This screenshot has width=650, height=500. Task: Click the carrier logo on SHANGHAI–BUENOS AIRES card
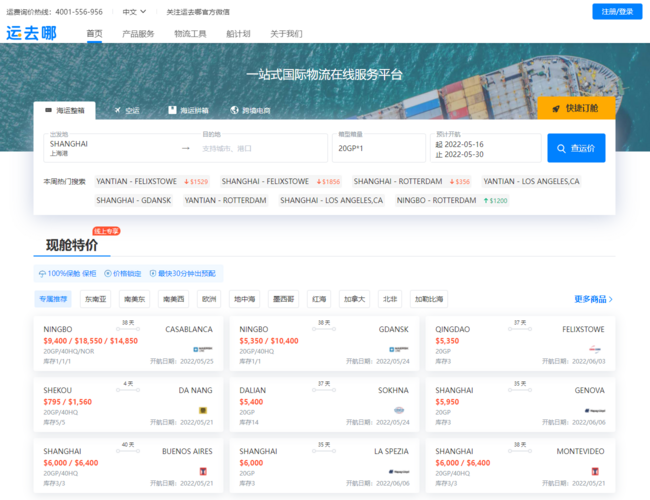coord(202,472)
